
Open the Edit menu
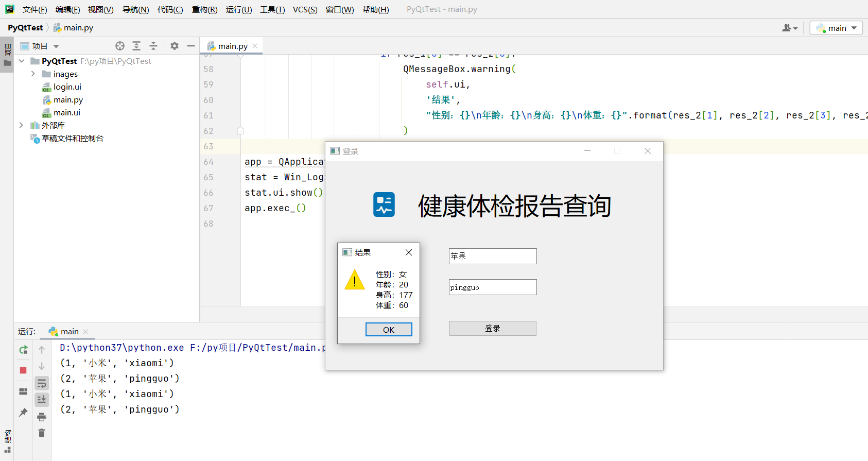click(x=67, y=9)
